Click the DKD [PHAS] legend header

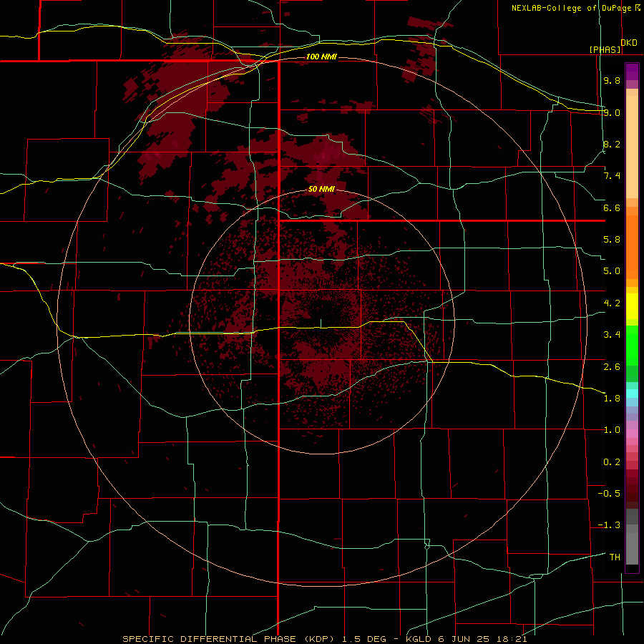pos(613,46)
